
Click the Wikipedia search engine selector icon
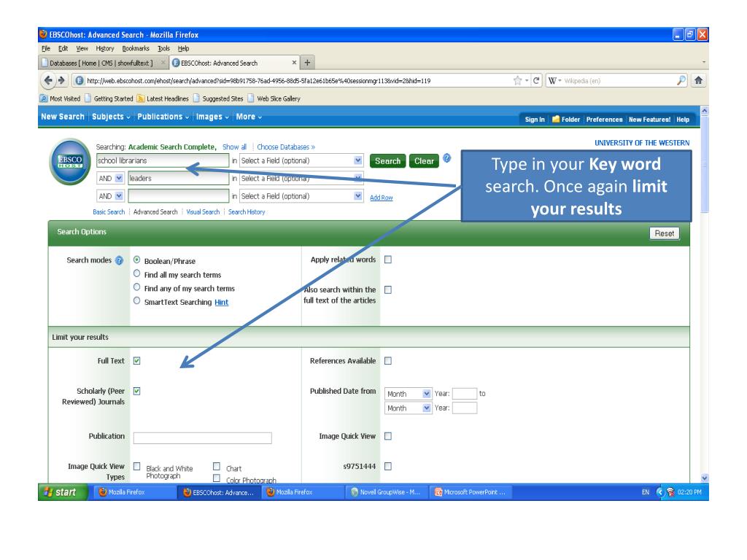554,80
